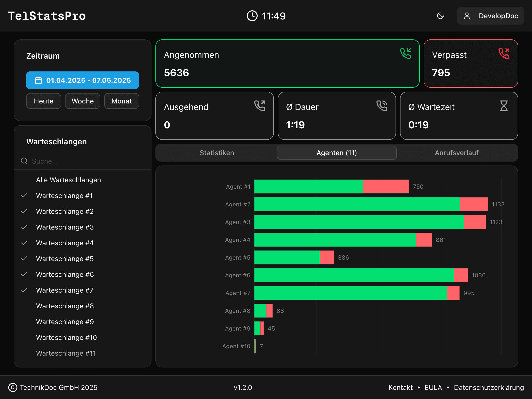Click the red missed segment of Agent #1 bar
The height and width of the screenshot is (399, 532).
pyautogui.click(x=386, y=186)
